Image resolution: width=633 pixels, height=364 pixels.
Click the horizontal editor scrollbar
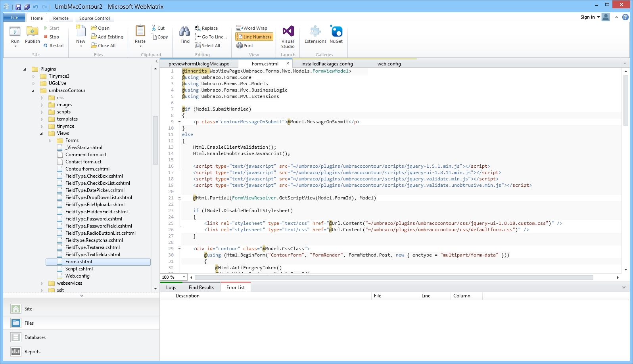394,278
